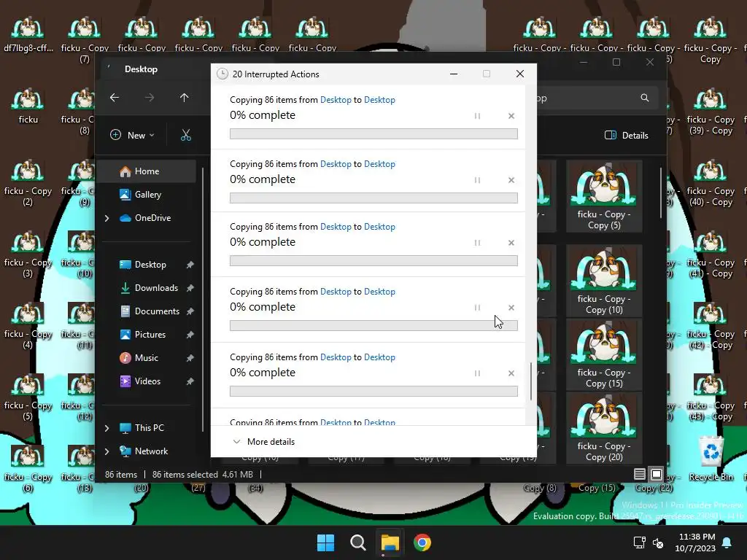Open source Desktop link in first copy row
The image size is (747, 560).
[x=336, y=99]
